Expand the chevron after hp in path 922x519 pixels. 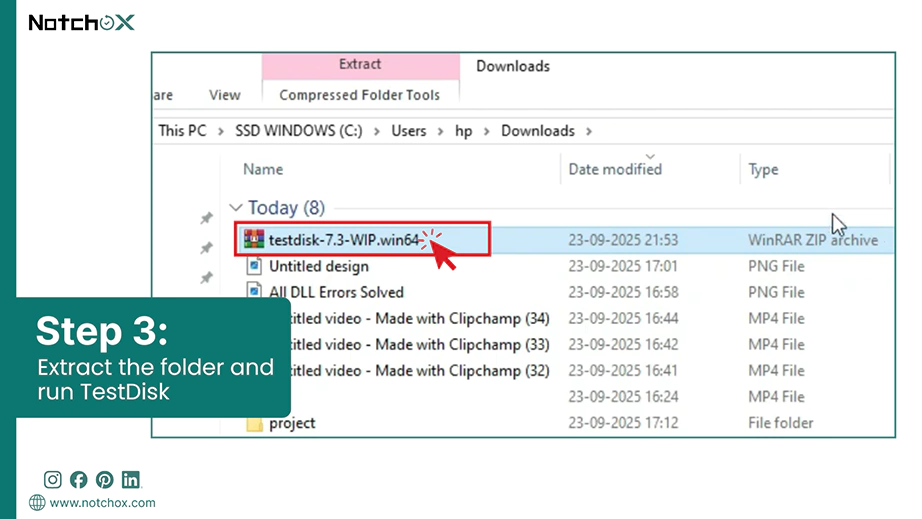[486, 131]
